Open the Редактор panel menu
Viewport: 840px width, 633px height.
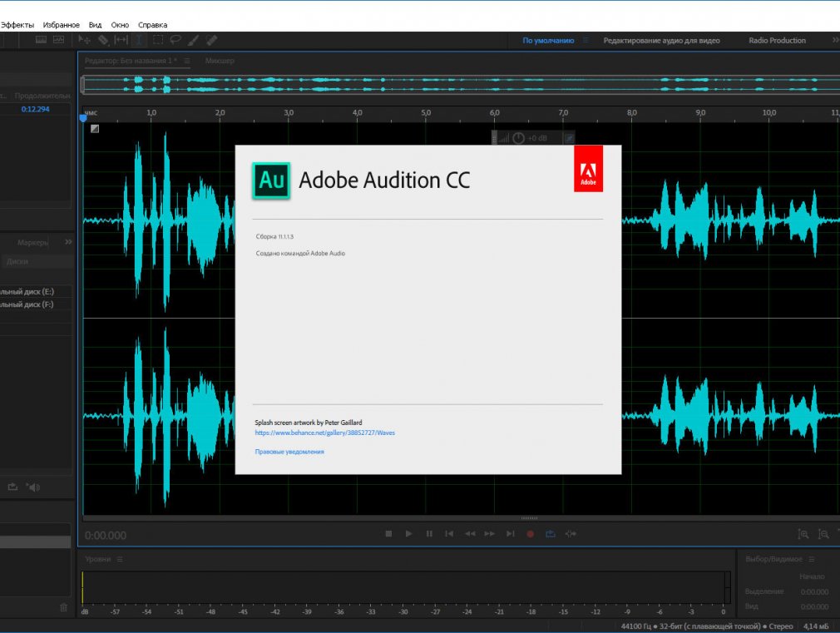(187, 61)
